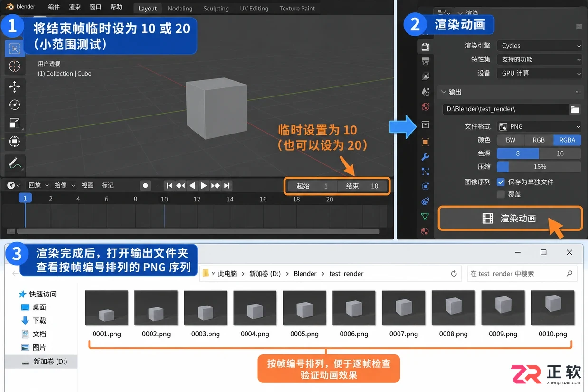The height and width of the screenshot is (392, 588).
Task: Click the 渲染动画 render animation button
Action: click(510, 219)
